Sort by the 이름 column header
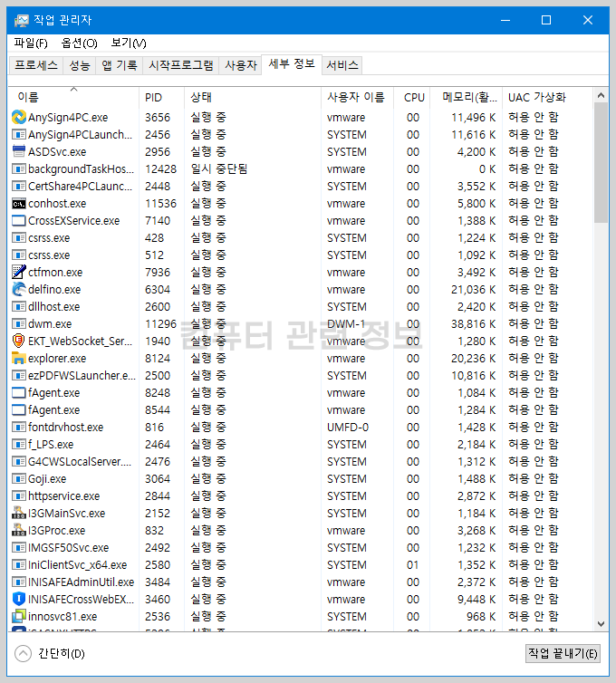The image size is (616, 683). [x=73, y=97]
